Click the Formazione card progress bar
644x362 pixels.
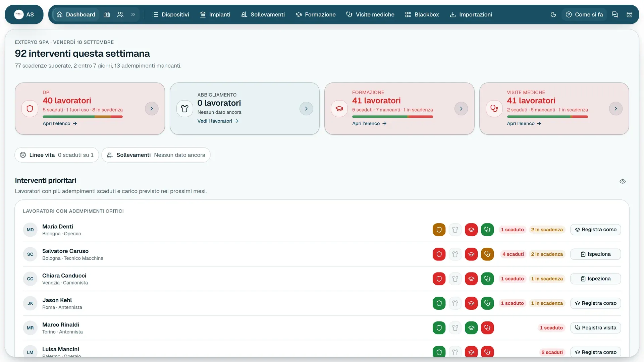pyautogui.click(x=392, y=117)
